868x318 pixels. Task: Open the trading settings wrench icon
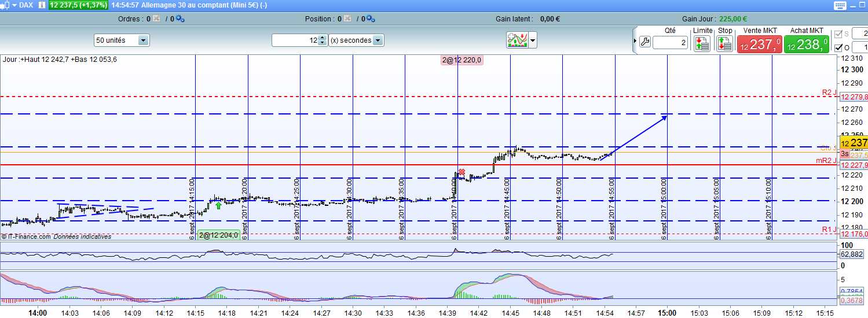(644, 42)
